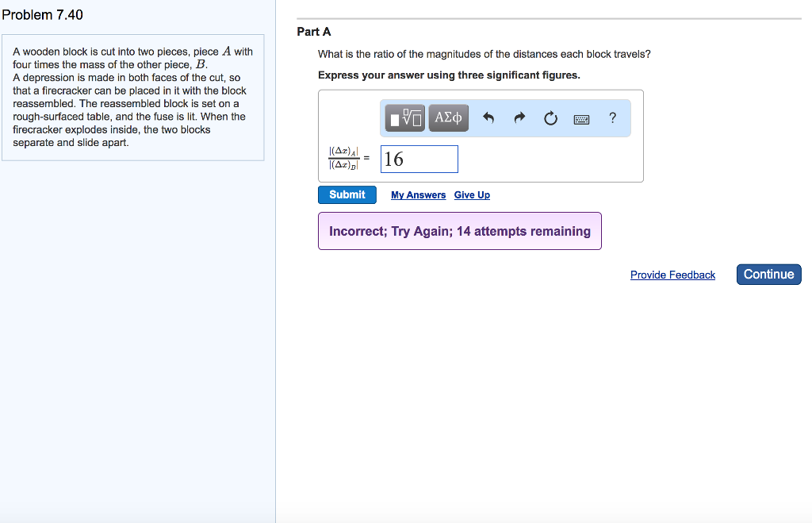Viewport: 812px width, 523px height.
Task: Click the Incorrect; Try Again message box
Action: point(459,231)
